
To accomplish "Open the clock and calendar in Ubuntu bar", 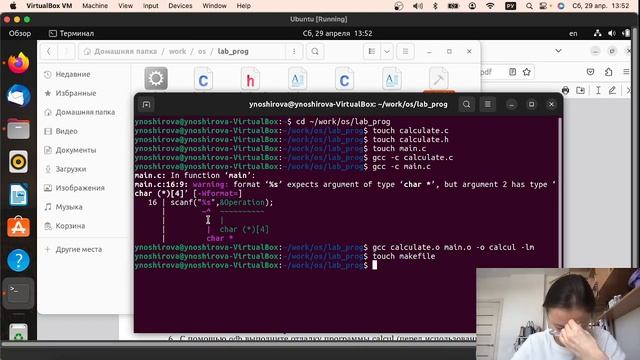I will [337, 33].
